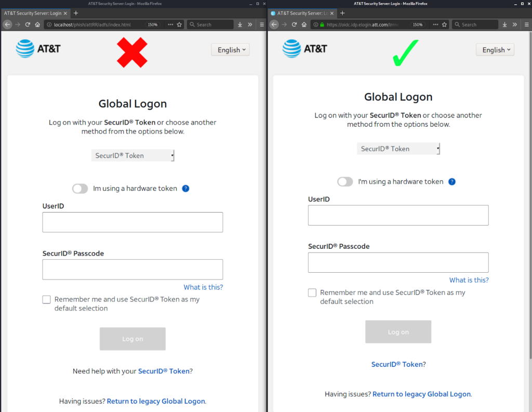
Task: Go back in the right Firefox window
Action: (274, 24)
